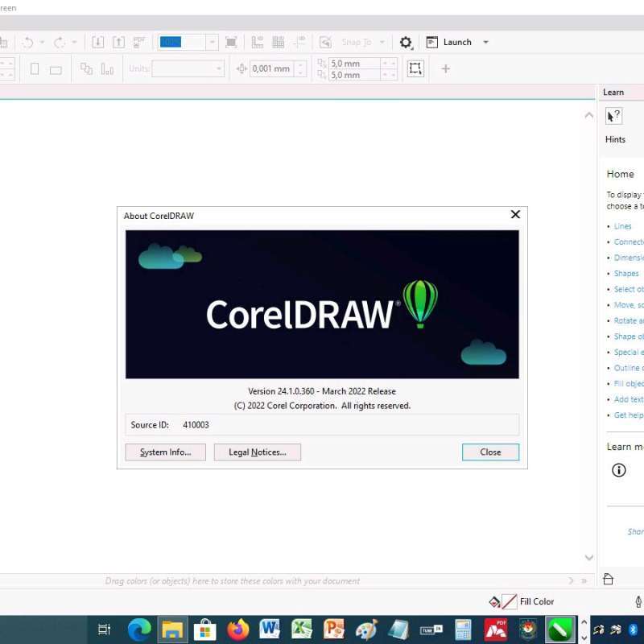Open the Units dropdown

218,68
